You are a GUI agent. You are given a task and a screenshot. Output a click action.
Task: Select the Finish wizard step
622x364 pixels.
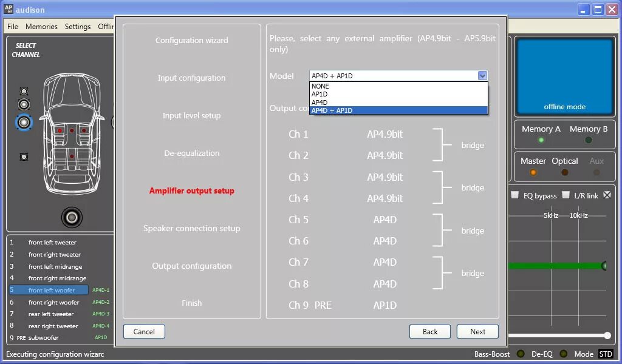coord(191,303)
